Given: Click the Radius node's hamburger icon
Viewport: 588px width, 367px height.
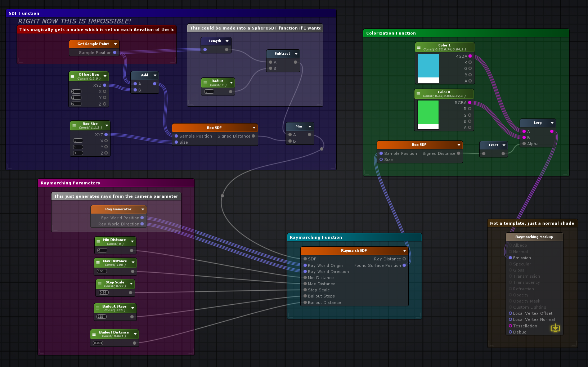Looking at the screenshot, I should point(205,83).
